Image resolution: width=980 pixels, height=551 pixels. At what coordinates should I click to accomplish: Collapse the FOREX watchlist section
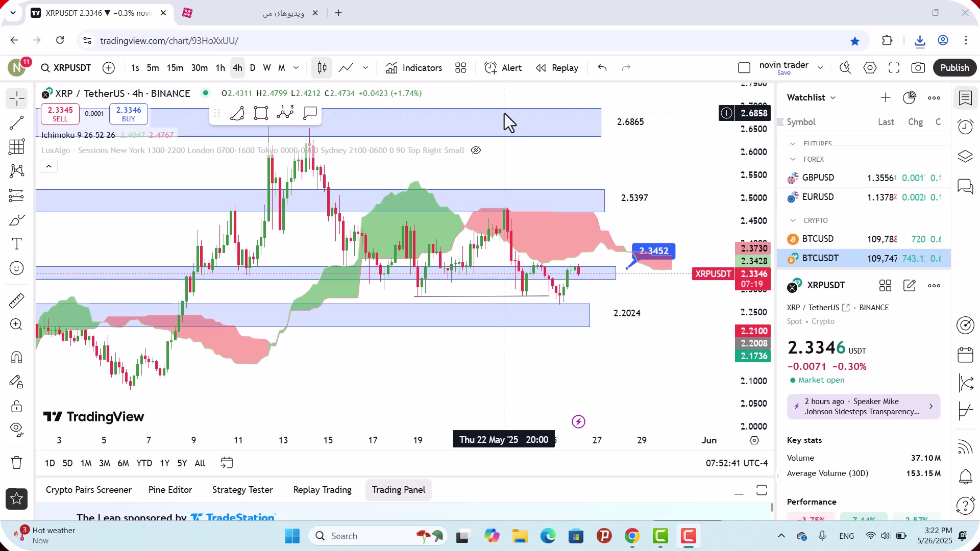793,159
